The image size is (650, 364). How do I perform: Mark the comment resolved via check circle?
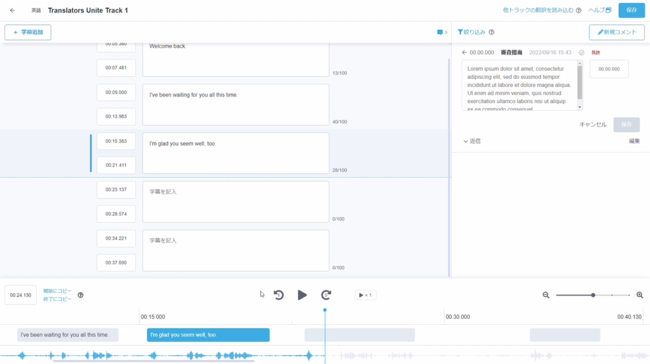[x=582, y=53]
